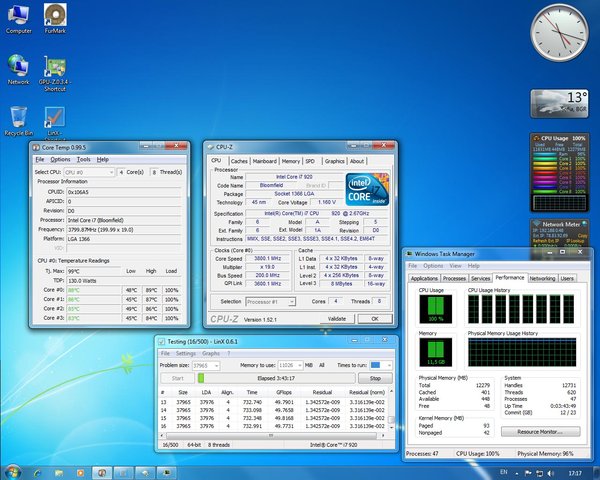Launch Internet Explorer from the taskbar
This screenshot has height=480, width=600.
click(38, 473)
